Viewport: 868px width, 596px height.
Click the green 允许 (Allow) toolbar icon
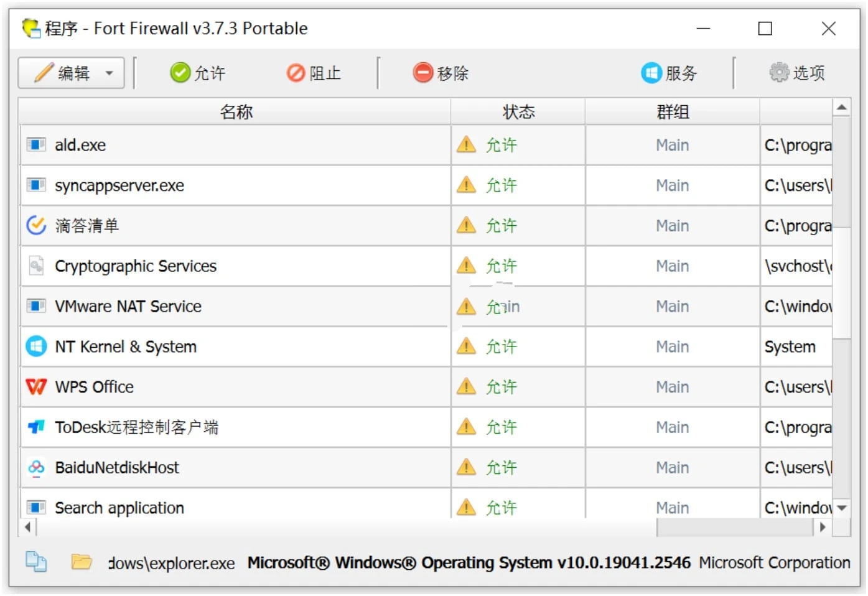pos(180,73)
